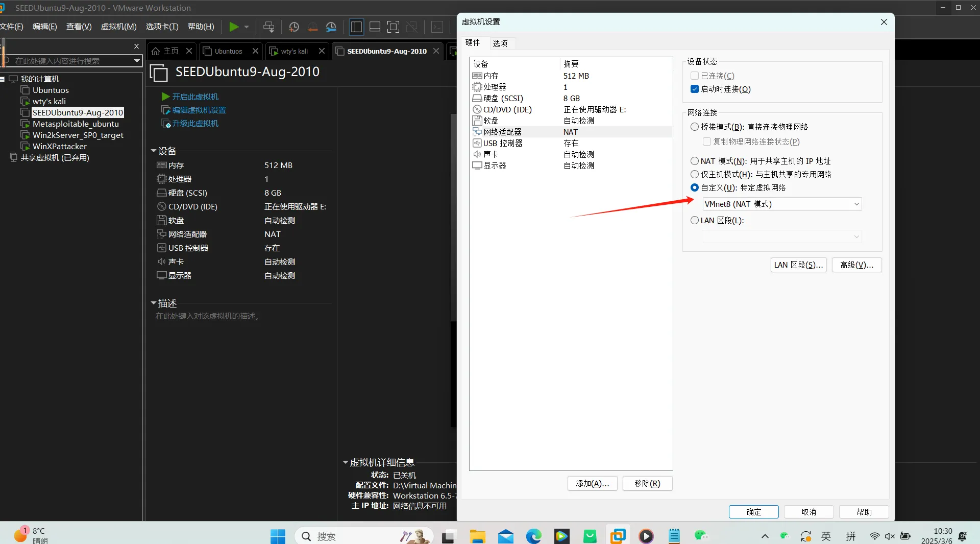Open the LAN segment dropdown below LAN 区段(L)

[782, 236]
